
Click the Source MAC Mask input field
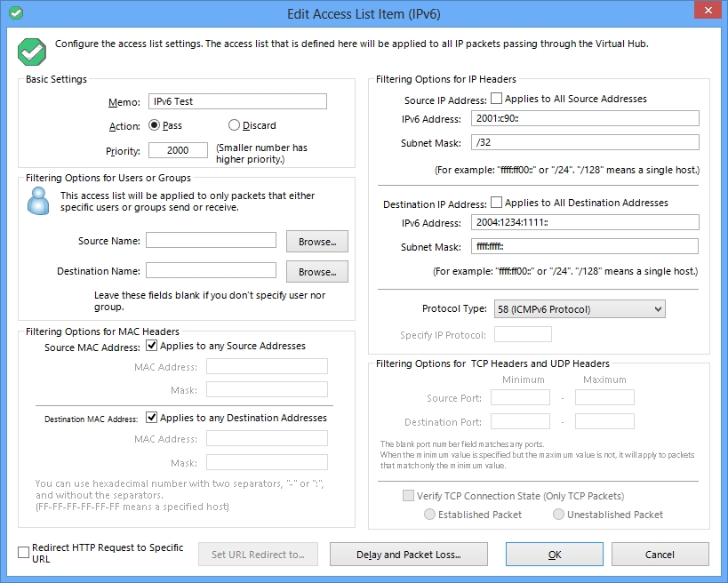(x=267, y=389)
